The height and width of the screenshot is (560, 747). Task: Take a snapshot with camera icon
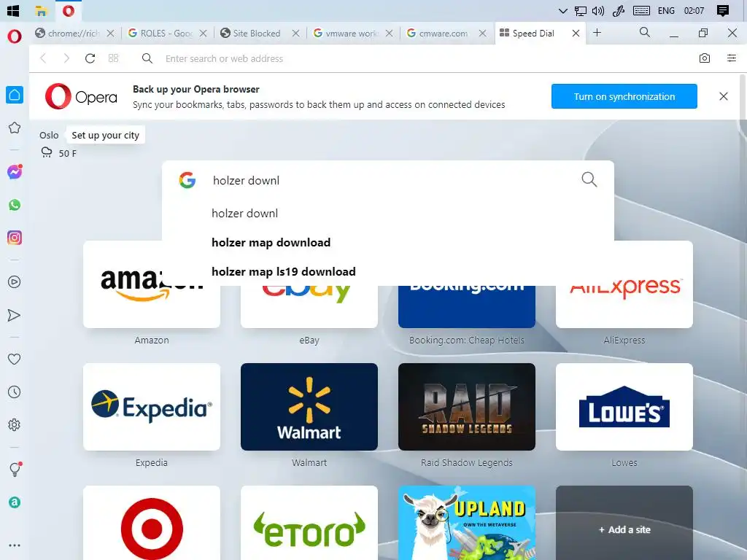coord(705,58)
